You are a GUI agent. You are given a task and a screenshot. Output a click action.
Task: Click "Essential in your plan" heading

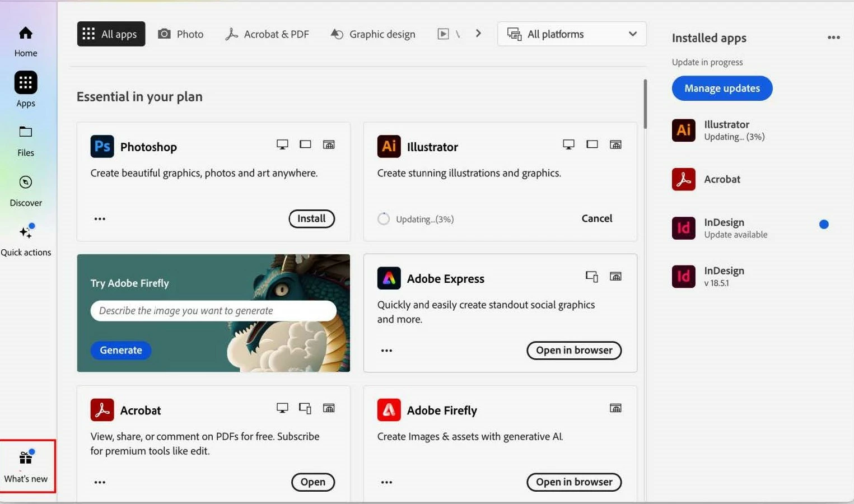pyautogui.click(x=139, y=97)
